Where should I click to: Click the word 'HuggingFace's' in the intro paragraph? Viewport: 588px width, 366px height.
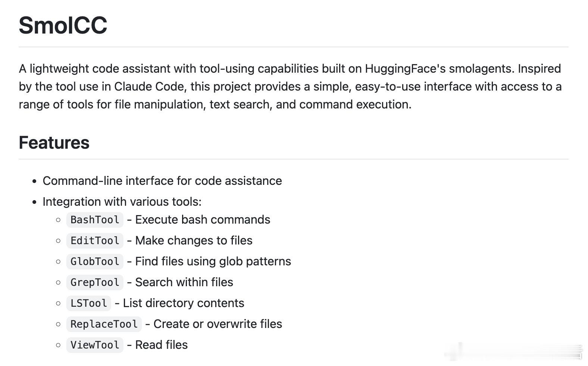(405, 69)
